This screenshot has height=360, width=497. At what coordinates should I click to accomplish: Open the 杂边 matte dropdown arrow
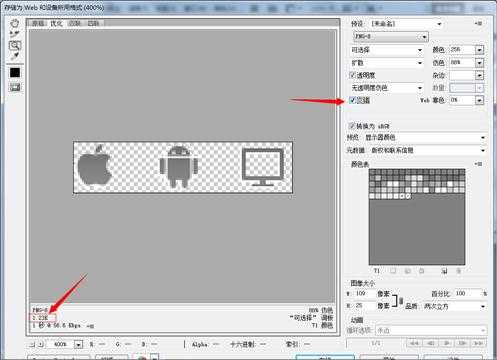click(479, 75)
